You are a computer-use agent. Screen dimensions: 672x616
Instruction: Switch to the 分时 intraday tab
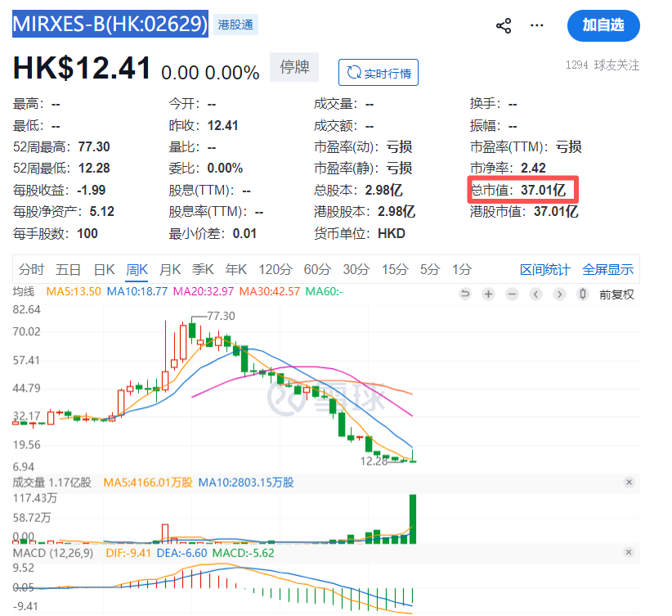point(31,269)
